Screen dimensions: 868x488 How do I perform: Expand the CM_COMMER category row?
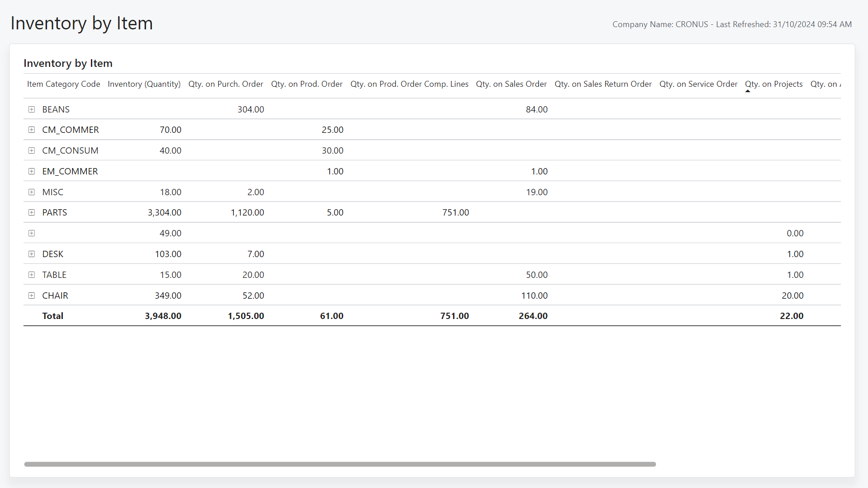click(x=32, y=130)
